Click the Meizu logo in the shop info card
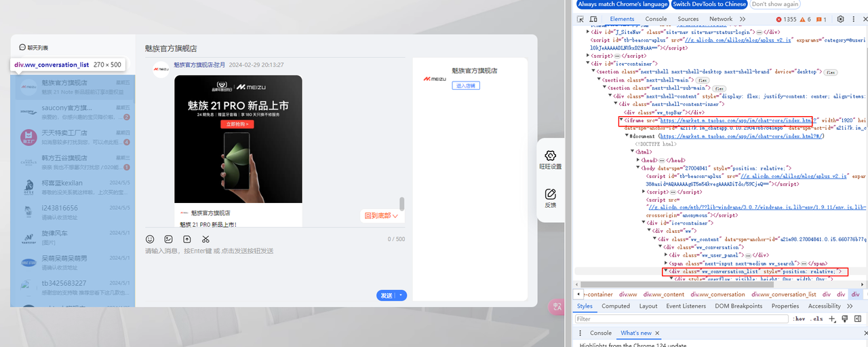868x347 pixels. click(434, 79)
